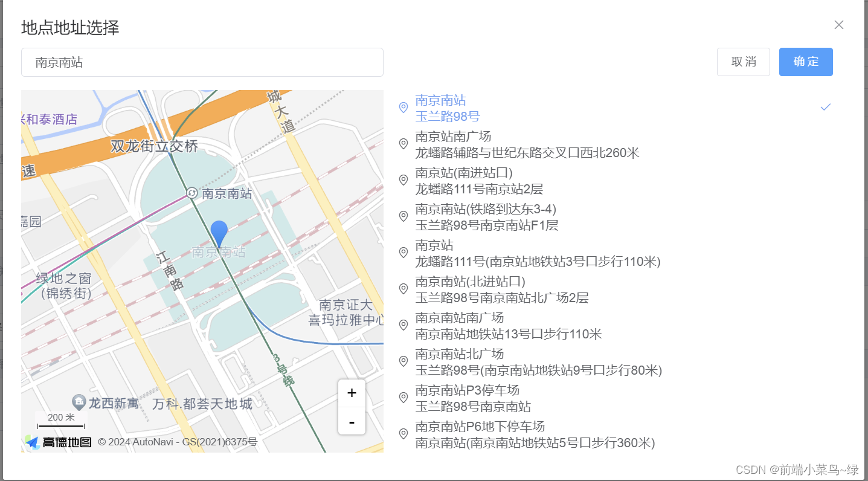This screenshot has height=481, width=868.
Task: Click the 南京南站 subway station symbol on map
Action: [192, 194]
